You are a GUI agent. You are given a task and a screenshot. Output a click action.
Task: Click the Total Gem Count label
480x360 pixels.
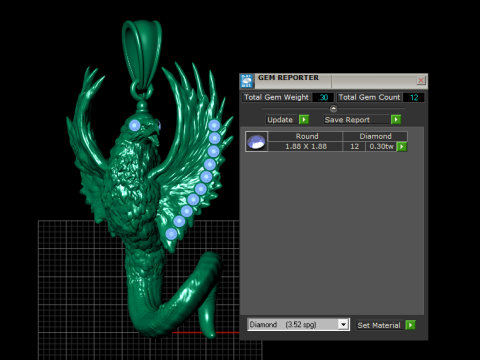tap(369, 97)
